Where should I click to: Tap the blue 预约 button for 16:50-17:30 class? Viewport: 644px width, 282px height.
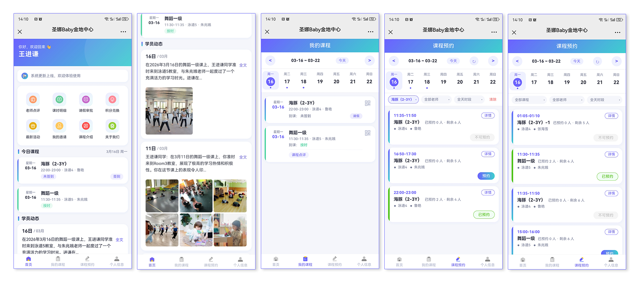(x=486, y=176)
